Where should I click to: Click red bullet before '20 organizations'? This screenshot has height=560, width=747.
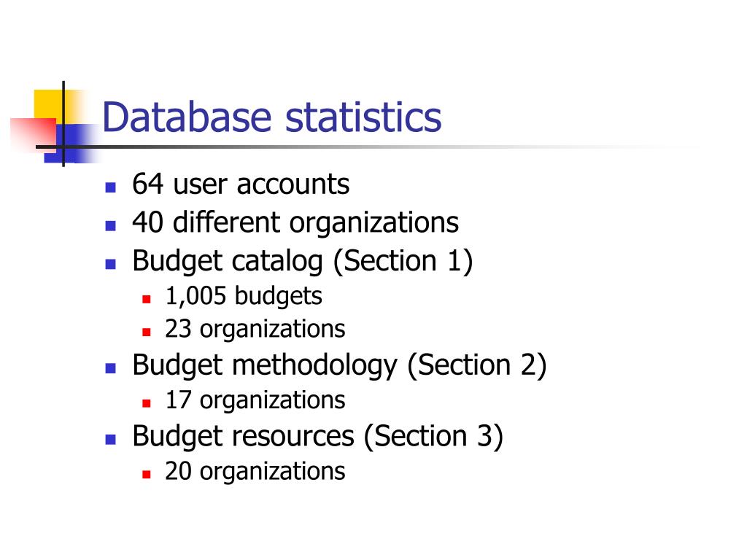click(146, 474)
